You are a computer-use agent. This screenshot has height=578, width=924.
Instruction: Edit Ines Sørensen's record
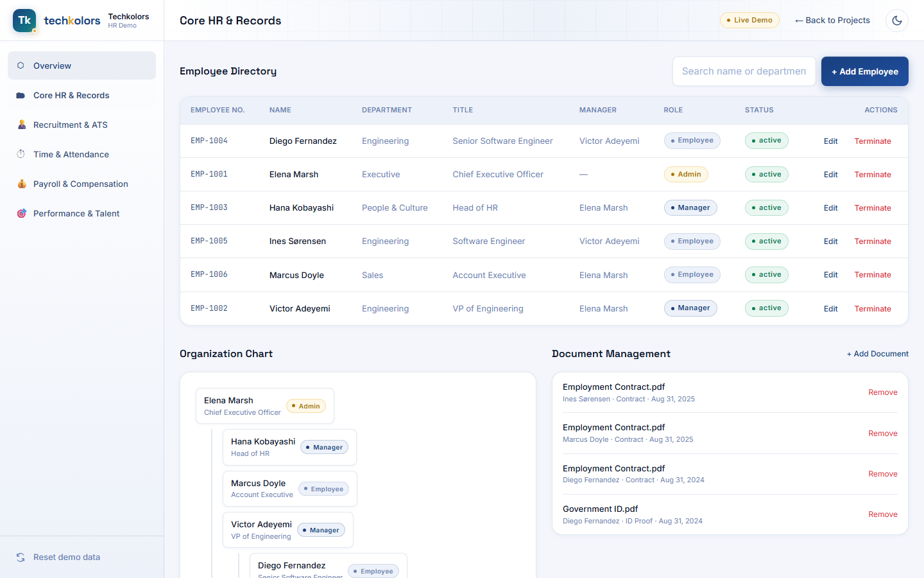pos(831,241)
